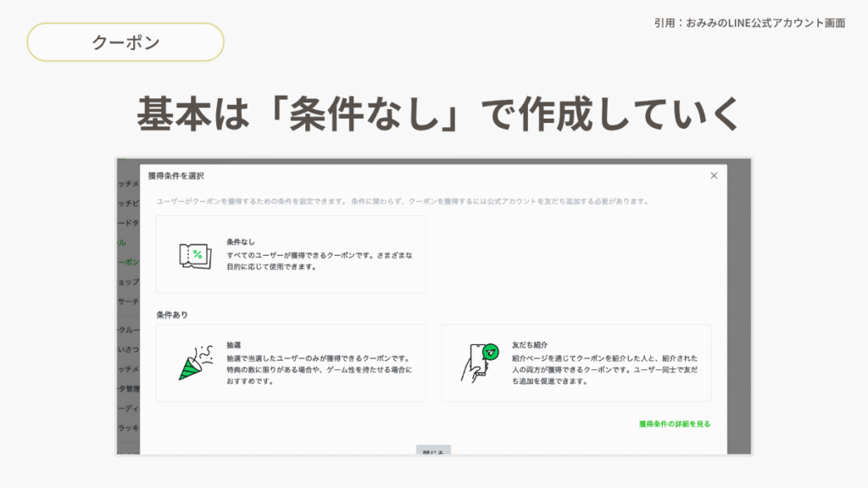Image resolution: width=868 pixels, height=488 pixels.
Task: Open the クルー item in the sidebar
Action: [128, 330]
